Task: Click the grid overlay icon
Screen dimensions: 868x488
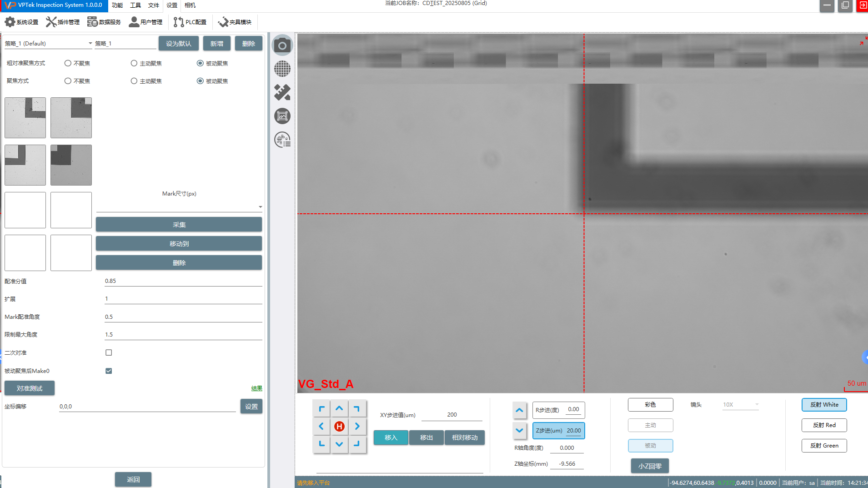Action: point(282,69)
